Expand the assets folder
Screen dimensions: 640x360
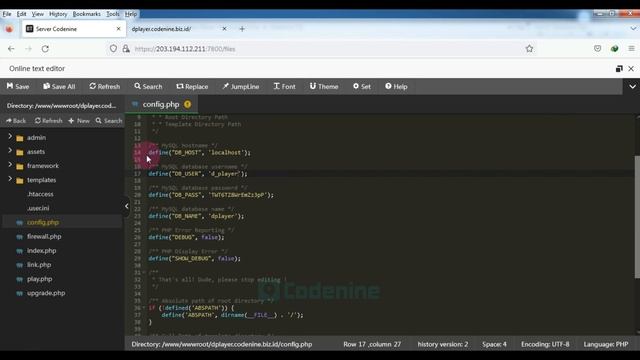[x=10, y=151]
